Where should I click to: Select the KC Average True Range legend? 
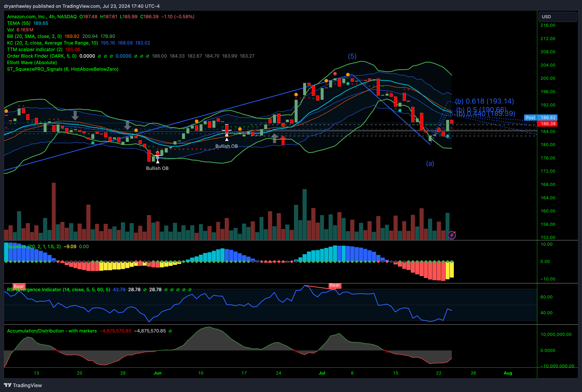click(x=52, y=43)
